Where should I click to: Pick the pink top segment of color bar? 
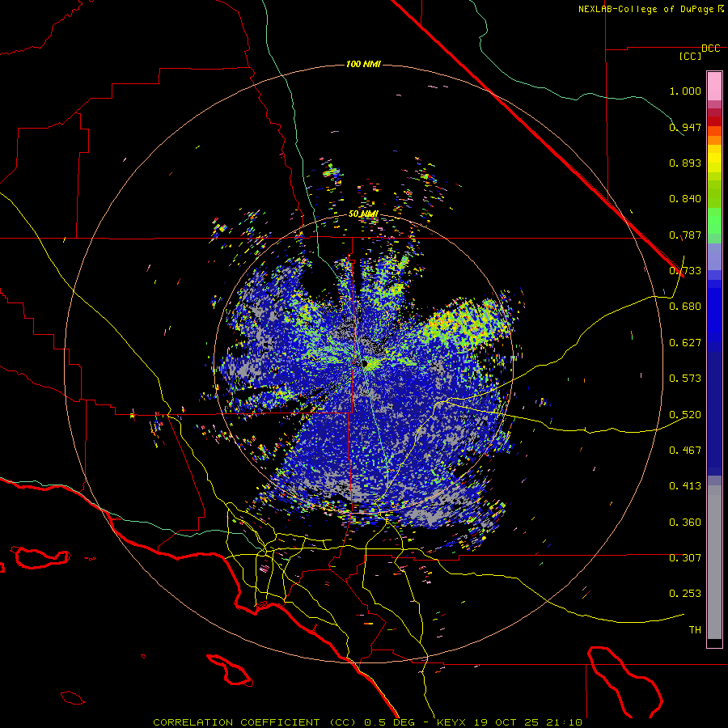[x=714, y=87]
